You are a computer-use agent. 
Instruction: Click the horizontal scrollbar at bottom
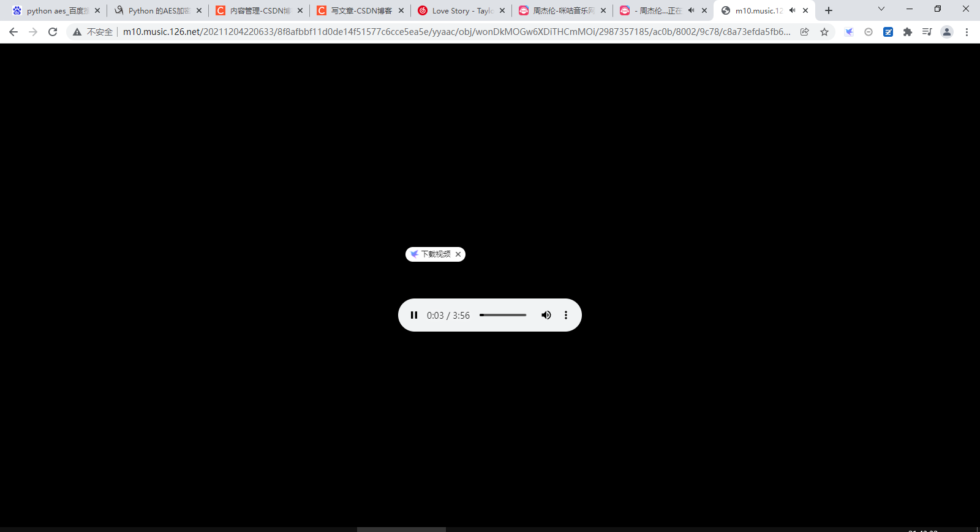click(401, 530)
